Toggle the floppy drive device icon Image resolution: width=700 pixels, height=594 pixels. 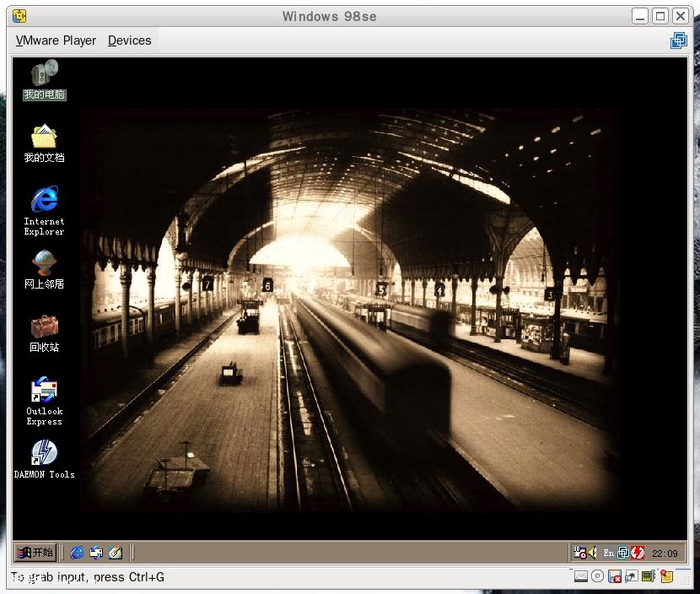coord(615,577)
